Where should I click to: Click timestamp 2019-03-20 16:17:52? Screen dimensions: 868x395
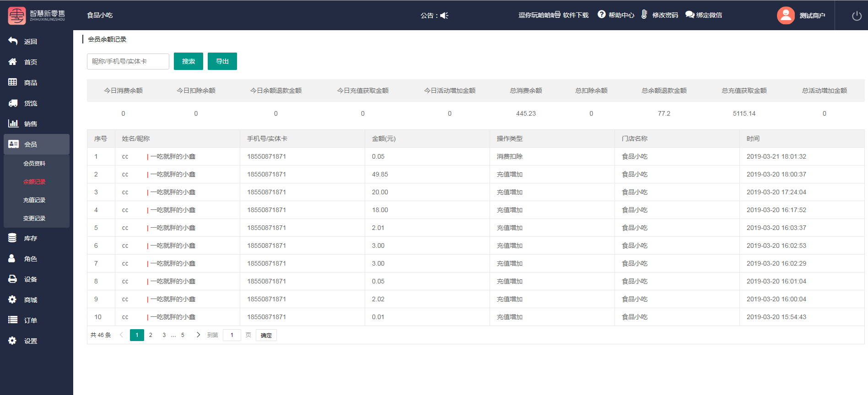tap(776, 210)
